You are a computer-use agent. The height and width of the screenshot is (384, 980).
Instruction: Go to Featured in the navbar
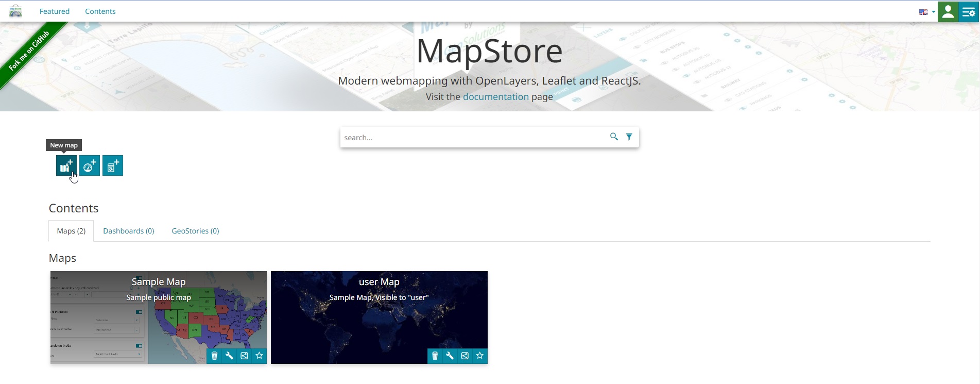coord(55,11)
